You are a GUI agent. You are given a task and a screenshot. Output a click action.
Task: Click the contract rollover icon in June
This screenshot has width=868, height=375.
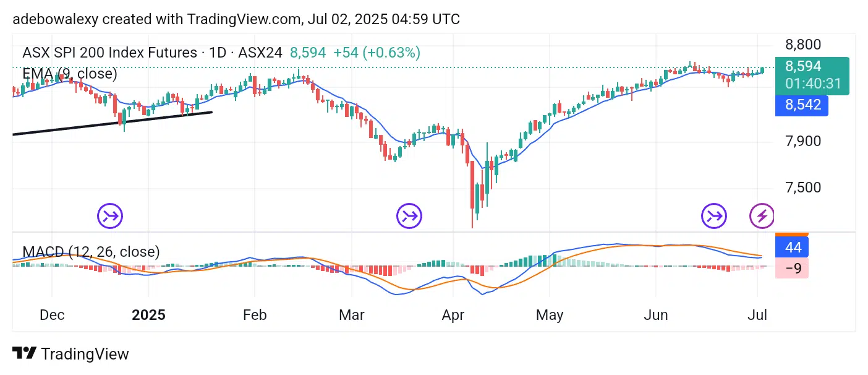pos(714,216)
